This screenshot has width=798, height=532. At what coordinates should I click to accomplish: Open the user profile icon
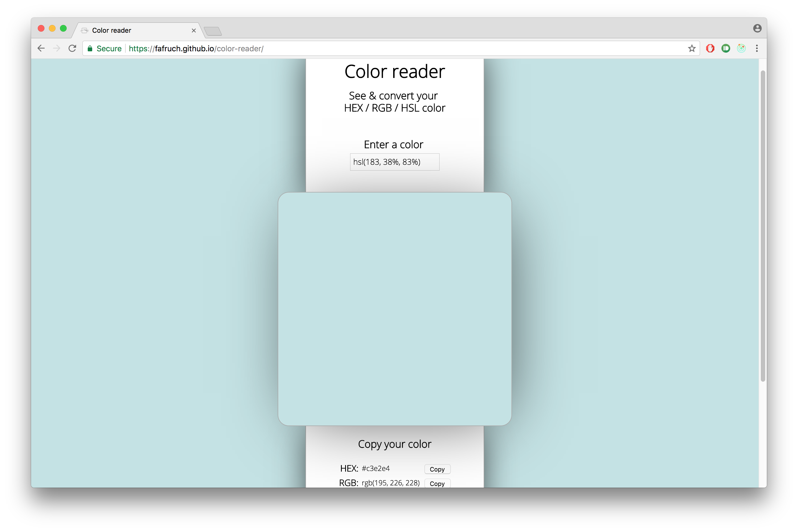[757, 28]
